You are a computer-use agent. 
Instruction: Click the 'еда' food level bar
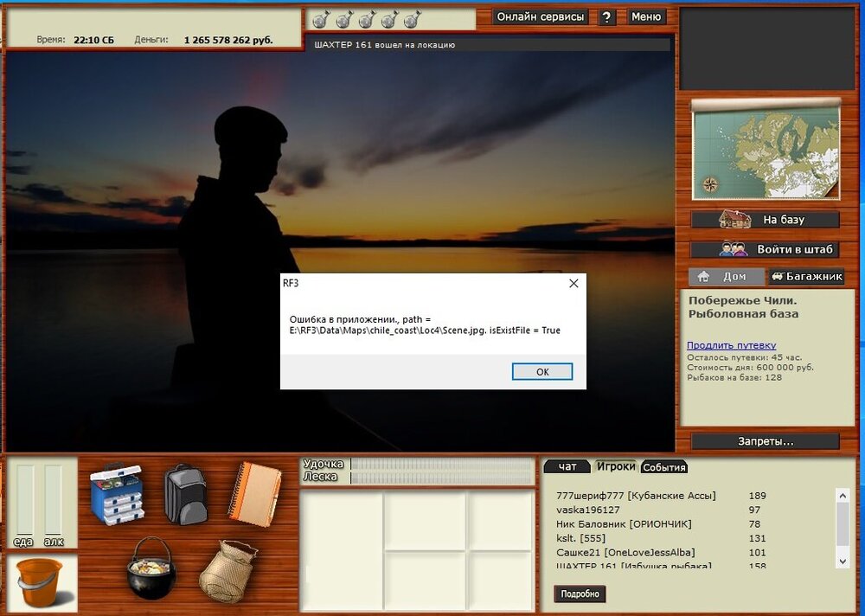click(x=25, y=500)
